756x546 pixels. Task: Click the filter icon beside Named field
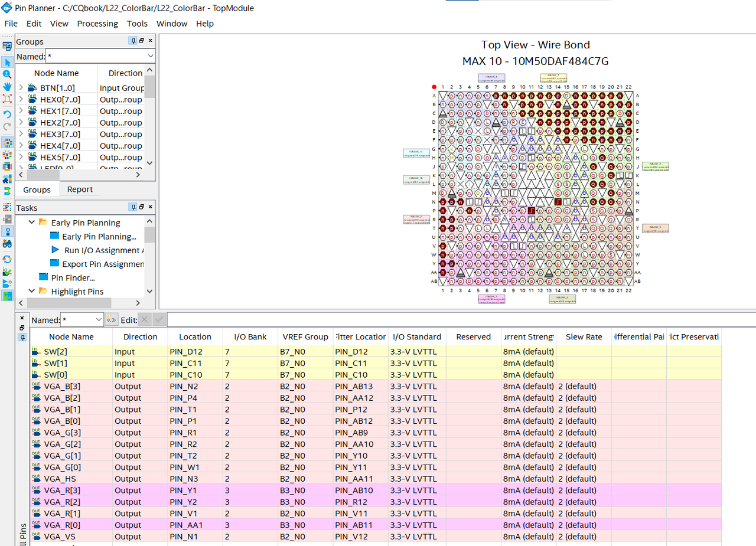pyautogui.click(x=111, y=319)
